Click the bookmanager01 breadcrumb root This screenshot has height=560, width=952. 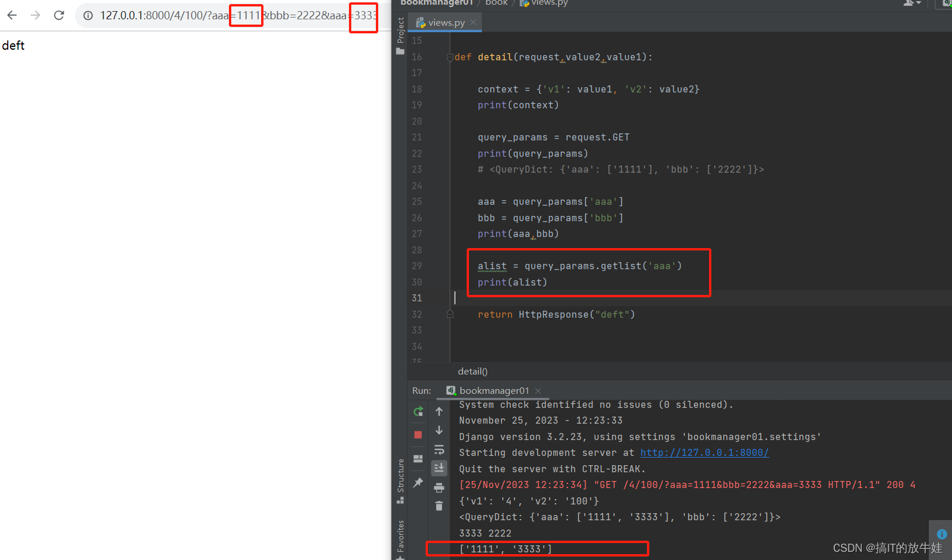[x=436, y=3]
